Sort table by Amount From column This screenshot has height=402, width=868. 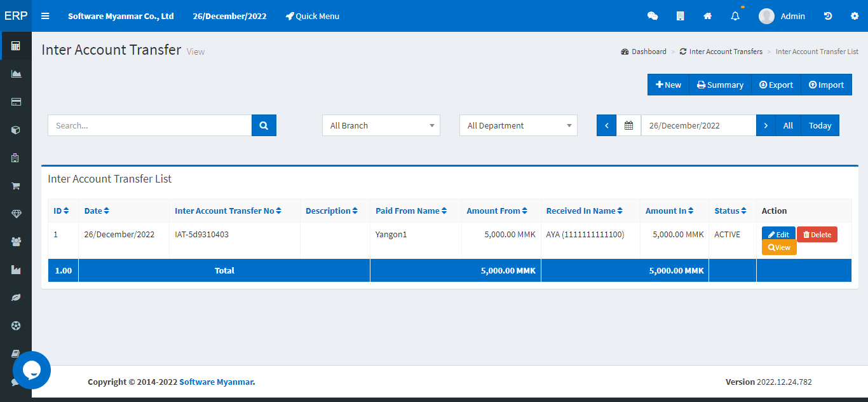[497, 211]
